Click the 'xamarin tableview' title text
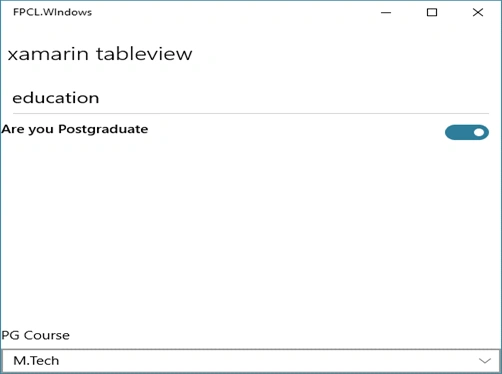 [100, 54]
